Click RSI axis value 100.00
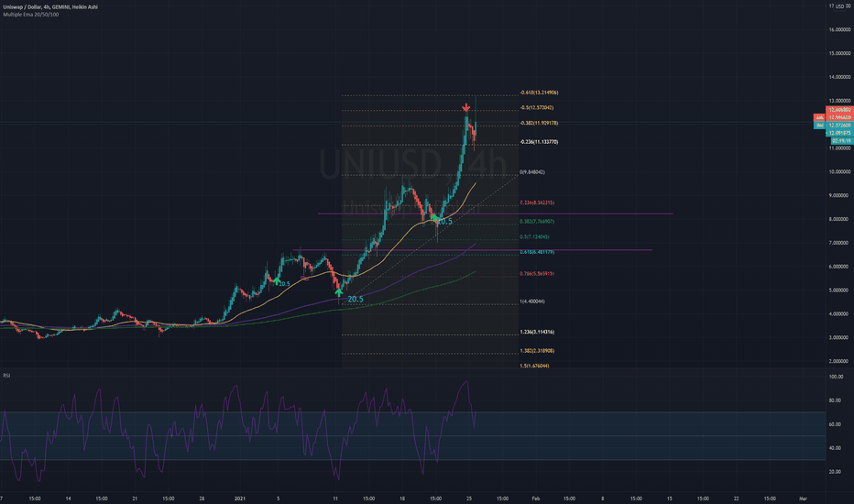 [836, 377]
